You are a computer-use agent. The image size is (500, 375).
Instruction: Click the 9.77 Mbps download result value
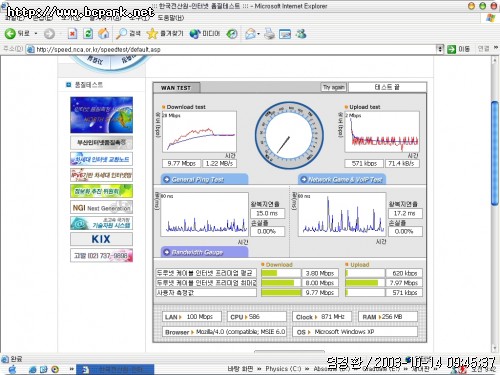coord(182,163)
